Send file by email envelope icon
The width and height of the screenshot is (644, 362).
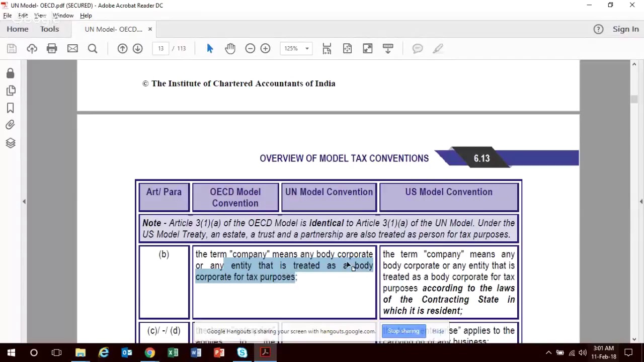tap(72, 48)
